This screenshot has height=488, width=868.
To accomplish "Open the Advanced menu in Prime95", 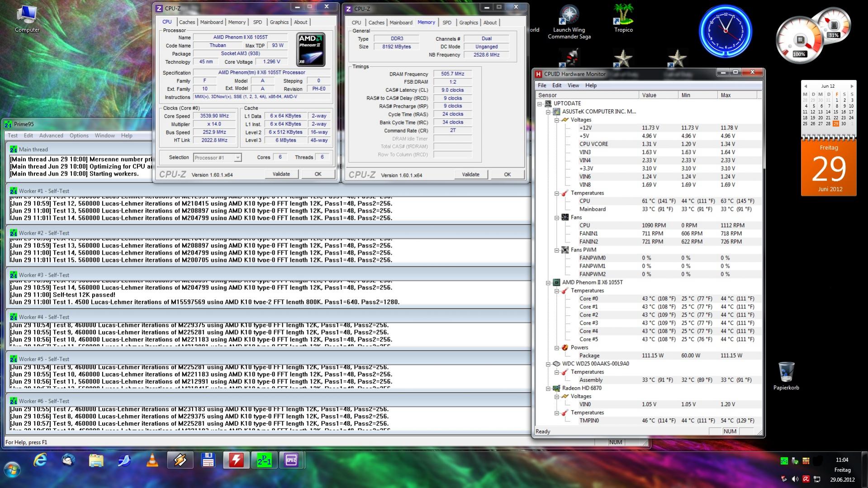I will pos(51,135).
